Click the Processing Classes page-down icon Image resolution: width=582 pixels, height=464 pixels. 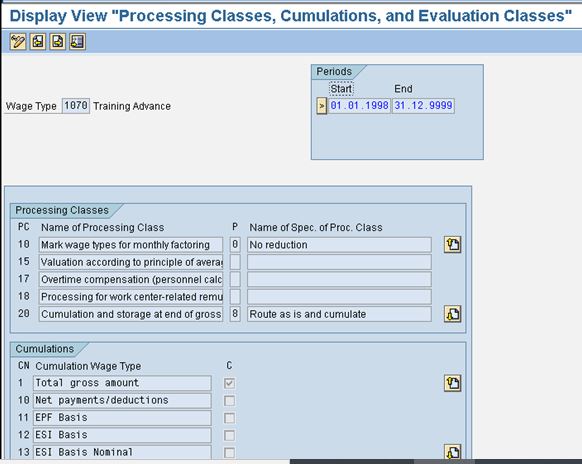(x=452, y=314)
